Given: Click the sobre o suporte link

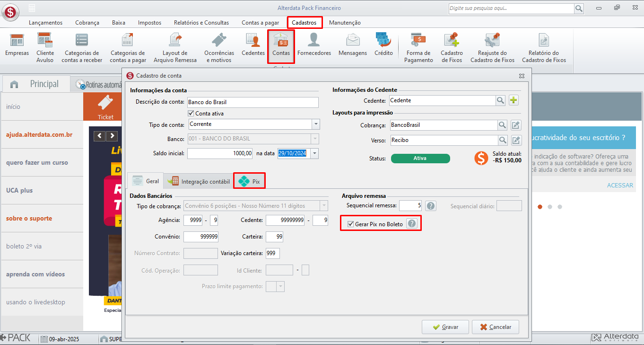Looking at the screenshot, I should pos(29,218).
